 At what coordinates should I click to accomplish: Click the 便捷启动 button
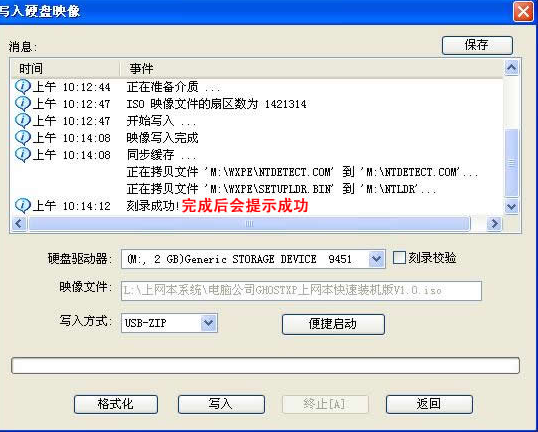(333, 324)
